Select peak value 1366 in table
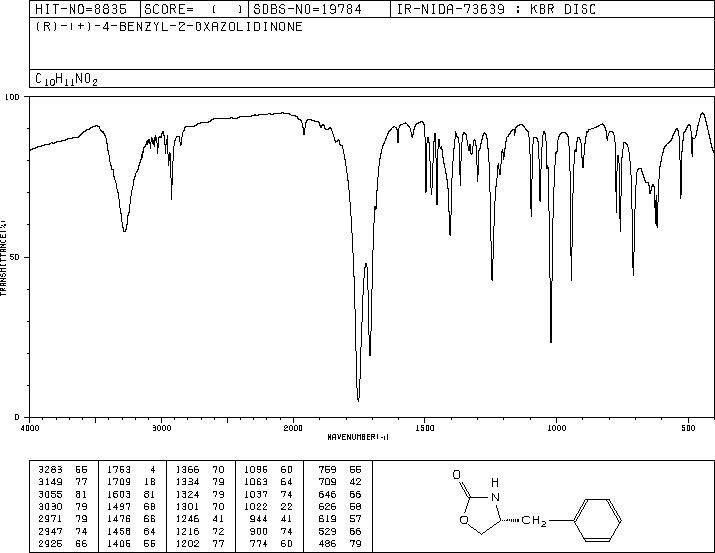The image size is (715, 553). point(187,469)
